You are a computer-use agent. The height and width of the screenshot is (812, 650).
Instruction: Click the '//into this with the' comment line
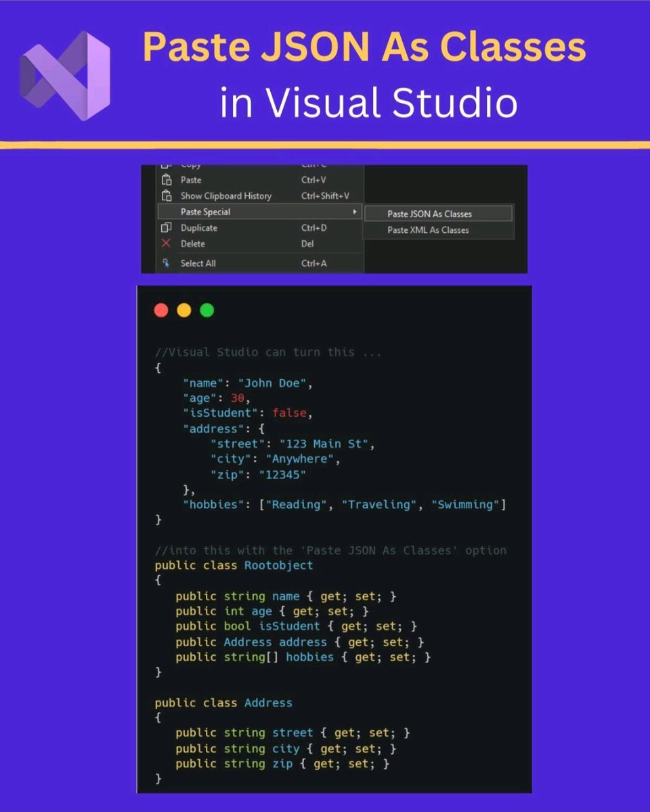330,550
